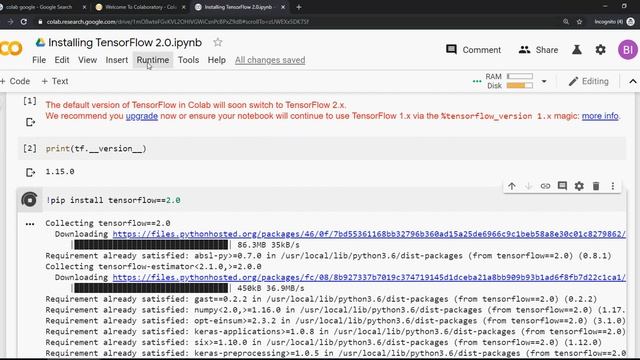Open the Tools menu

188,60
